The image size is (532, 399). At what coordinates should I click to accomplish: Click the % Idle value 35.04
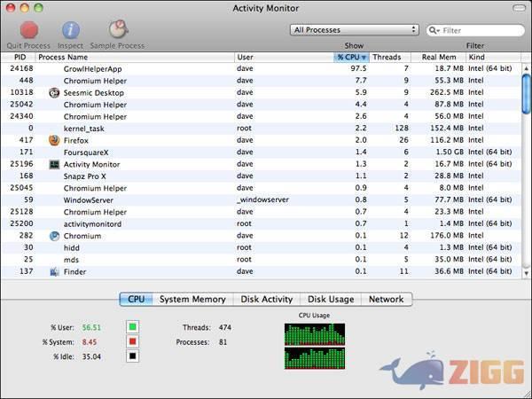[x=91, y=356]
